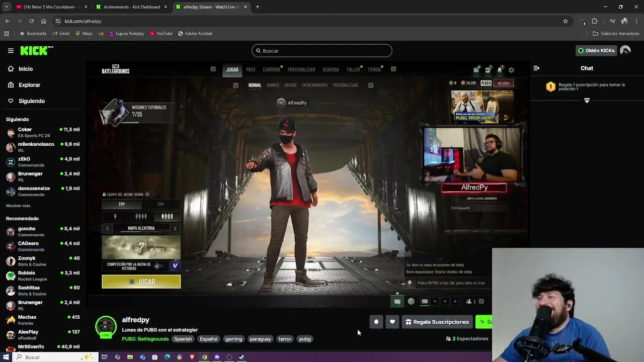Expand the gift leaderboard chevron in chat
This screenshot has height=362, width=644.
coord(587,101)
